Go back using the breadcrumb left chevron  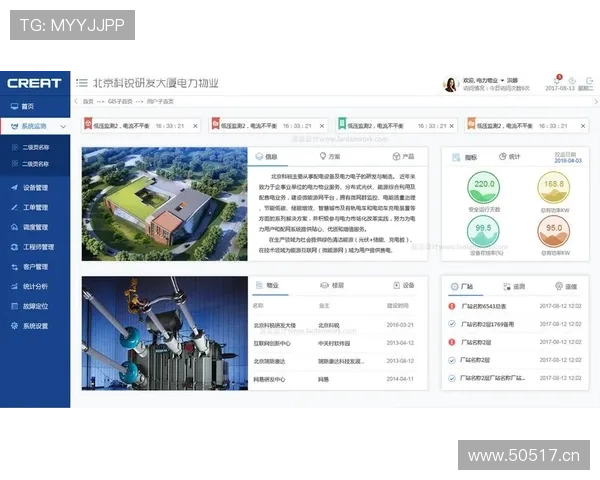(76, 101)
